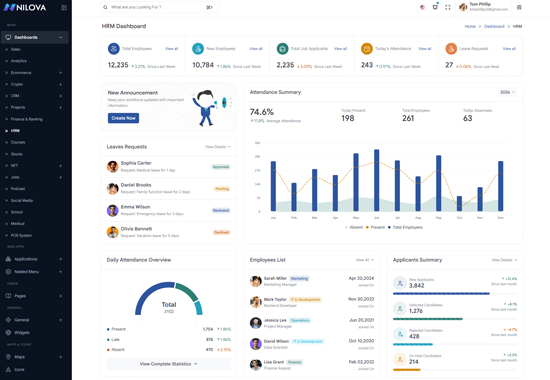This screenshot has height=380, width=550.
Task: Click the On Hold Candidates icon
Action: [400, 359]
